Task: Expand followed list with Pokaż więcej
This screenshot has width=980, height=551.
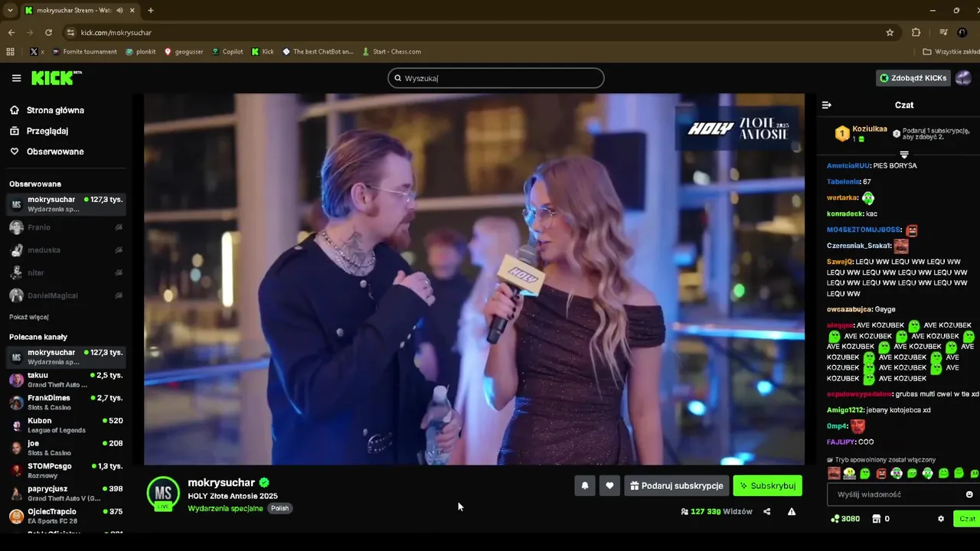Action: pyautogui.click(x=29, y=317)
